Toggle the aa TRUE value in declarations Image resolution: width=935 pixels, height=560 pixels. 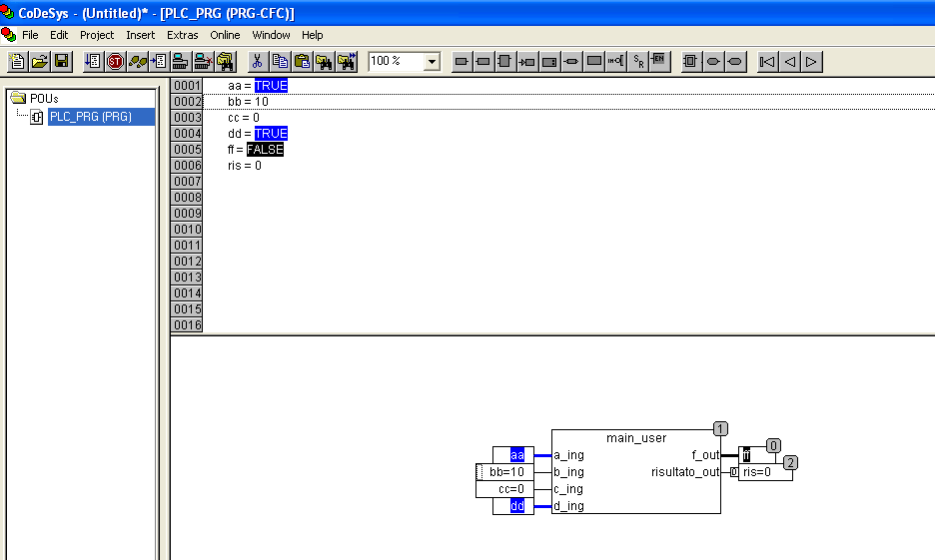(x=271, y=86)
